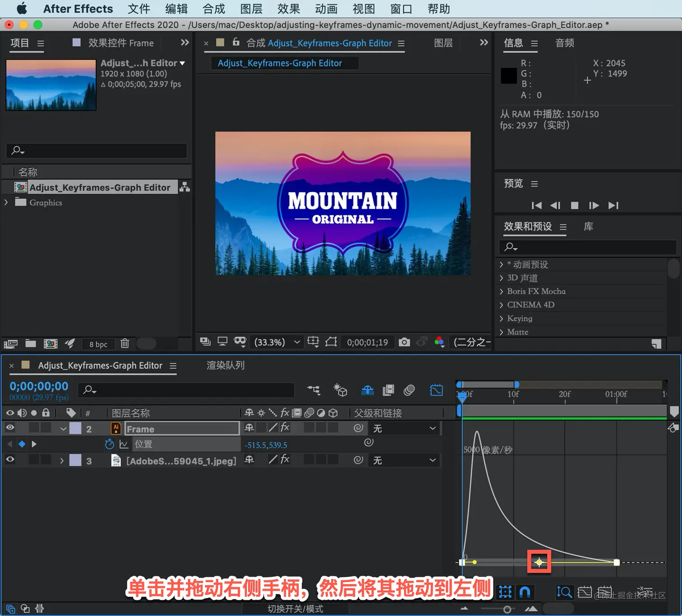682x616 pixels.
Task: Create a new folder in Project panel
Action: pyautogui.click(x=31, y=343)
